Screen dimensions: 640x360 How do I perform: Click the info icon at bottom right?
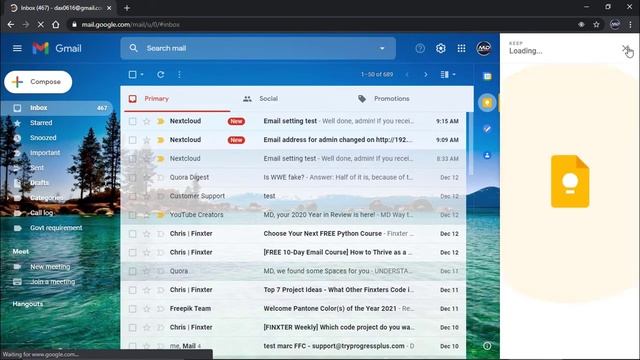coord(487,346)
